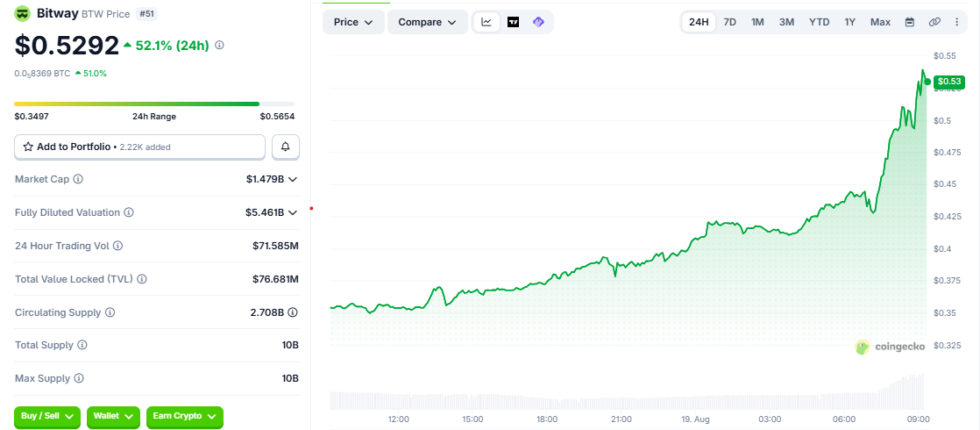Image resolution: width=980 pixels, height=430 pixels.
Task: Open the Market Cap info icon
Action: (78, 179)
